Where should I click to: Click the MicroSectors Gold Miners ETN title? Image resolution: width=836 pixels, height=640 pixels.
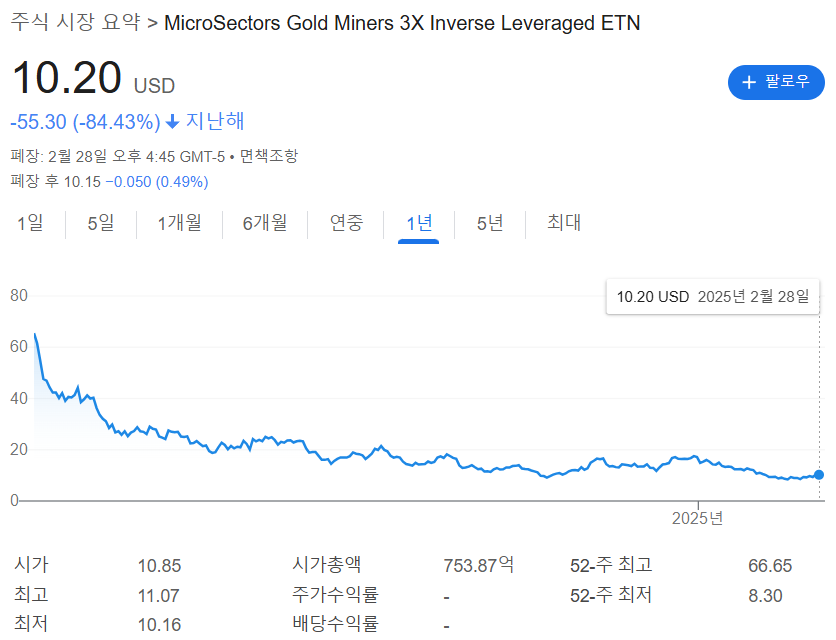[402, 23]
